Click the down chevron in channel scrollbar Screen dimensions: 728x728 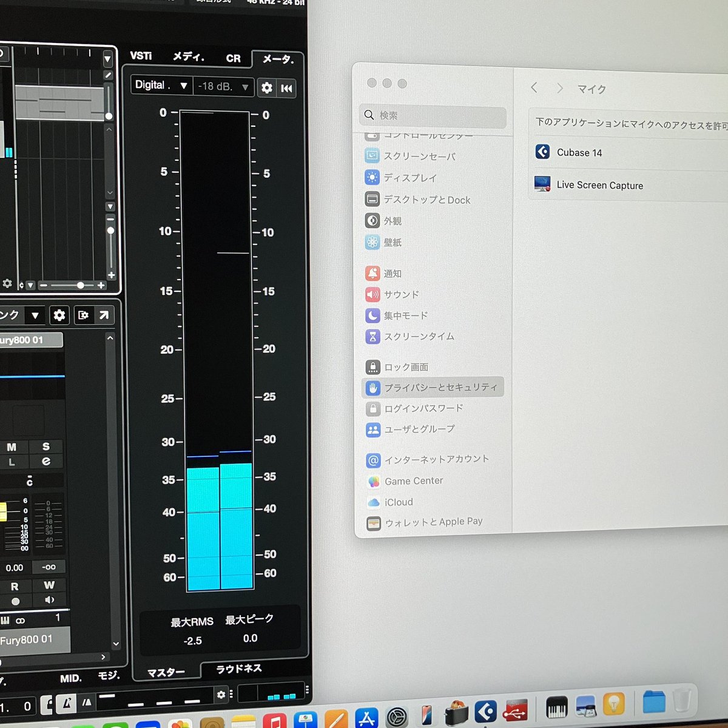click(116, 644)
